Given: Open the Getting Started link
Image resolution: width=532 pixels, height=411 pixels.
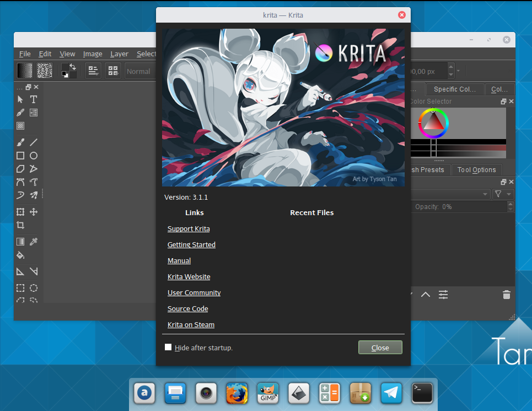Looking at the screenshot, I should [x=191, y=245].
